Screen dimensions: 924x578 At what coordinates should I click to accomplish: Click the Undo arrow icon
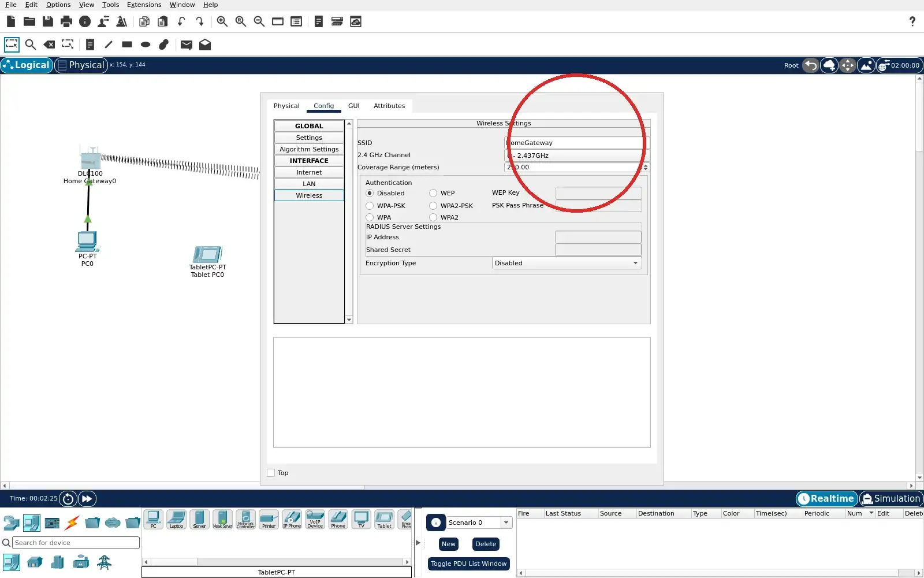click(x=181, y=21)
